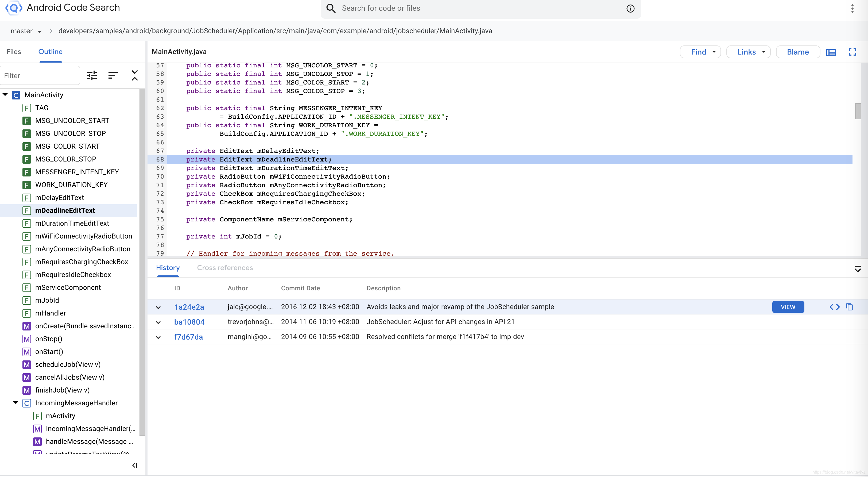Screen dimensions: 868x477
Task: Open the Cross references tab
Action: coord(225,268)
